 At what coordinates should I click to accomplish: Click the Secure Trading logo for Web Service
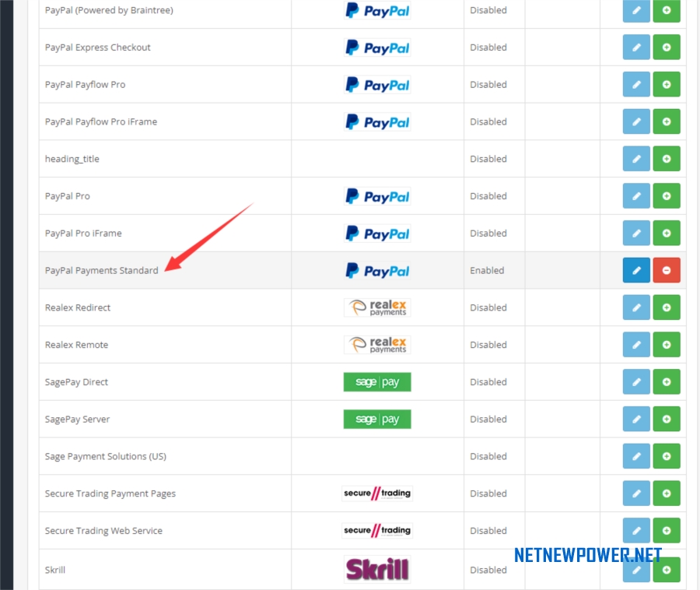[x=377, y=530]
